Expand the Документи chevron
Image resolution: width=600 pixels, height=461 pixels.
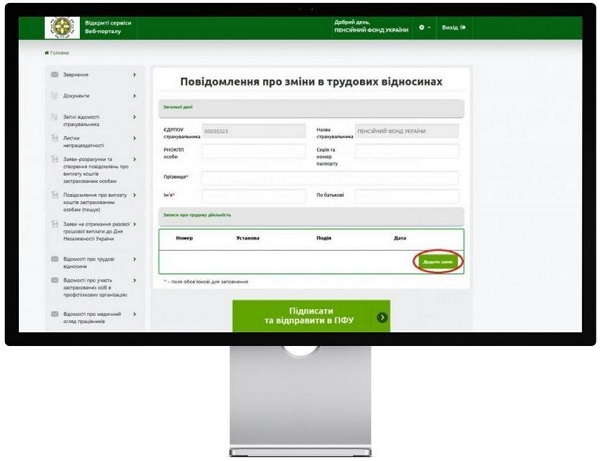(134, 96)
